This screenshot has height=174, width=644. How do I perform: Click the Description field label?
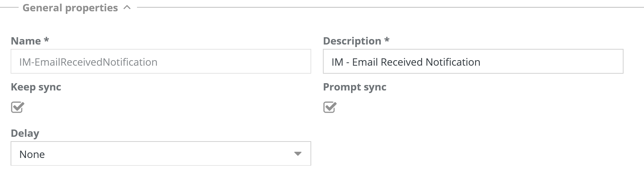tap(352, 41)
